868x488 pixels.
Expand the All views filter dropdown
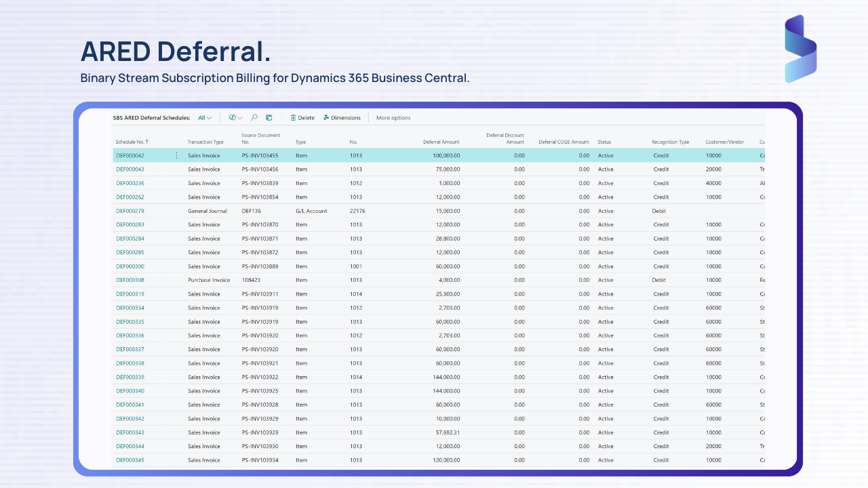205,118
